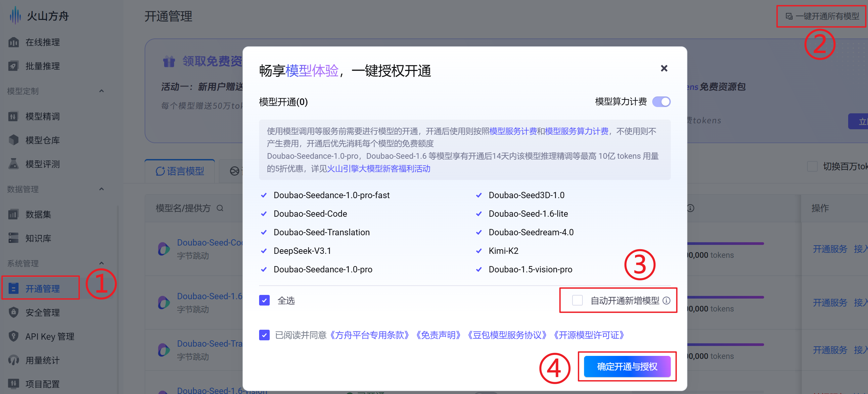
Task: Click 一键开通所有模型 button
Action: tap(823, 16)
